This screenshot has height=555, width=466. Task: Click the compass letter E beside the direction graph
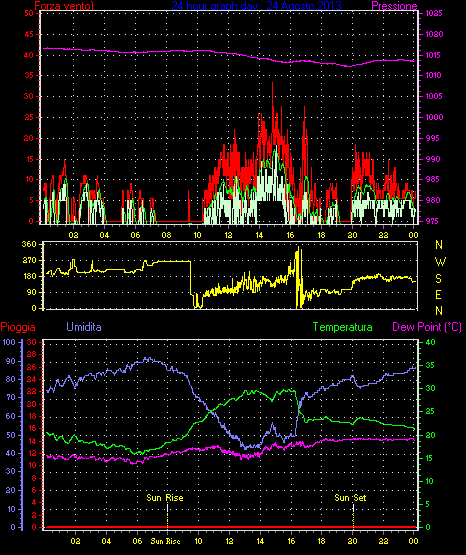(x=438, y=294)
